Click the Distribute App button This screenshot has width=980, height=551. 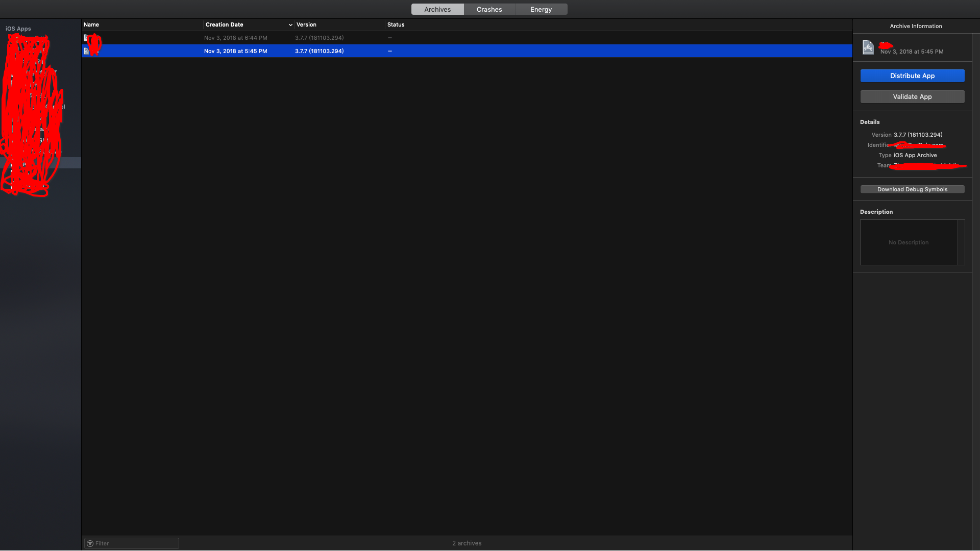pos(912,76)
